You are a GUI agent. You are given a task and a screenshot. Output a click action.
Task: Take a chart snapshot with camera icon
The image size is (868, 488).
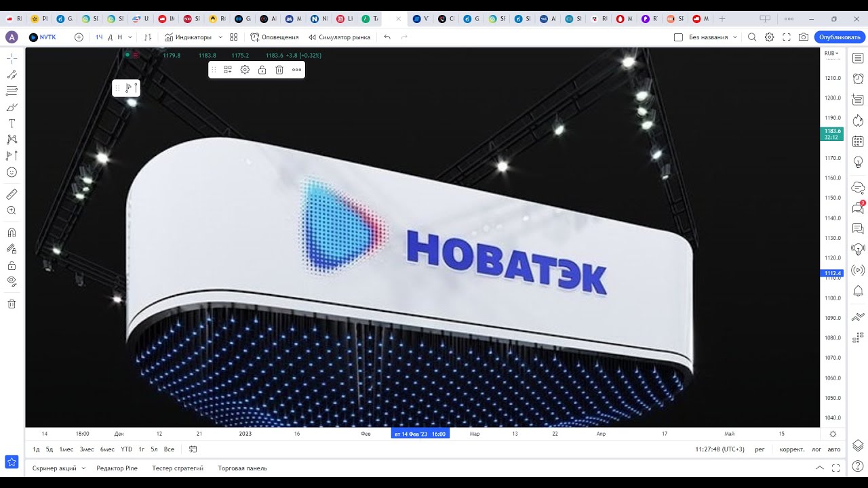tap(804, 37)
